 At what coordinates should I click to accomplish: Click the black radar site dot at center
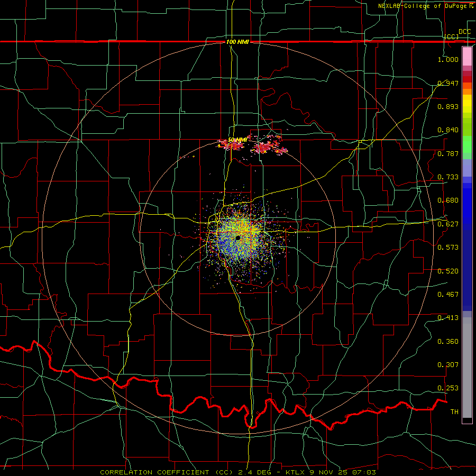point(238,239)
